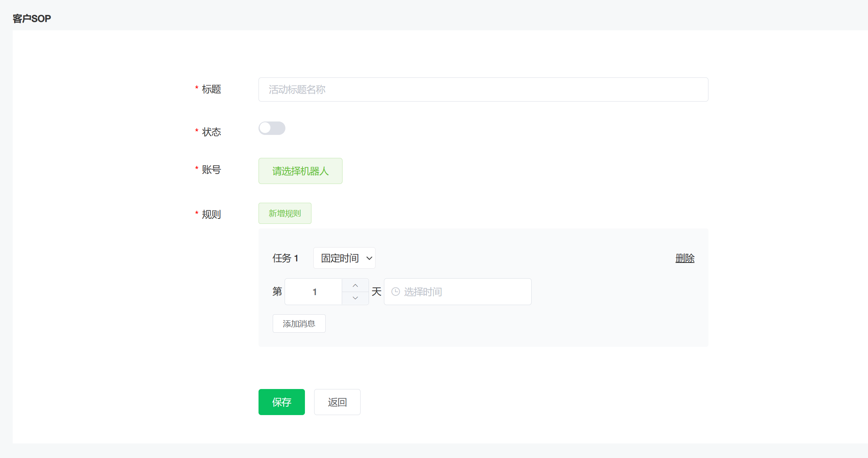Viewport: 868px width, 458px height.
Task: Click 请选择机器人 to choose a robot account
Action: coord(300,171)
